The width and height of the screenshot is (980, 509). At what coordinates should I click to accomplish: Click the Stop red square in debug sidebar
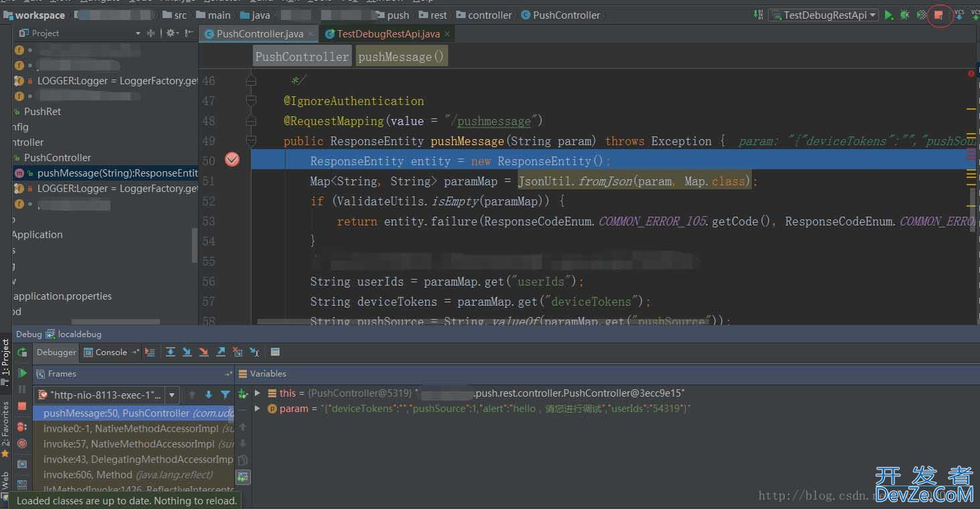tap(22, 406)
